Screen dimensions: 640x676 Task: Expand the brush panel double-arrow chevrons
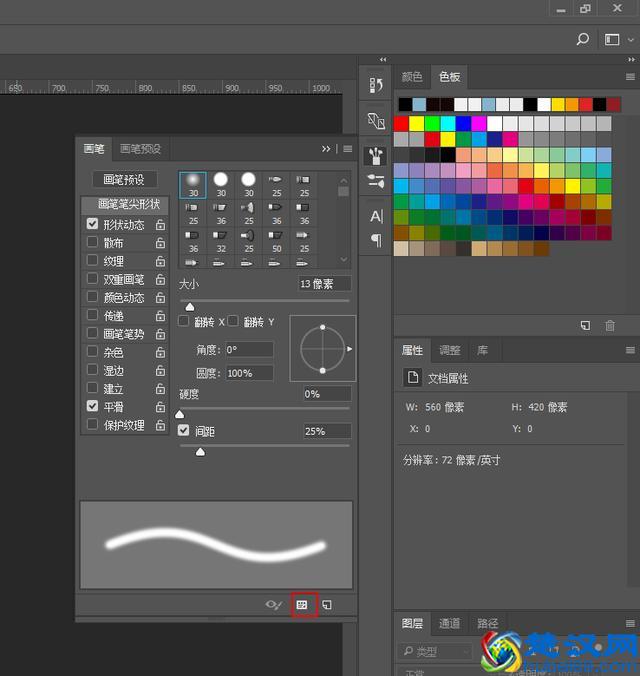pyautogui.click(x=326, y=149)
